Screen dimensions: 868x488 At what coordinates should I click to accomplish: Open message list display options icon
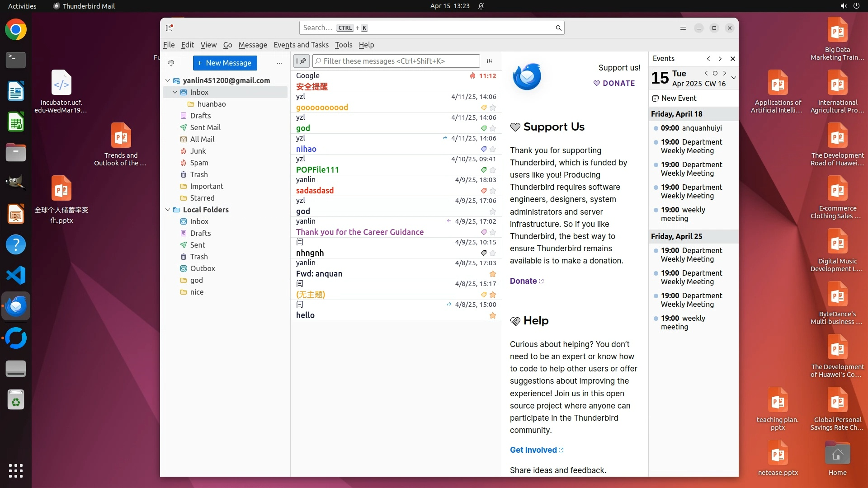coord(489,61)
